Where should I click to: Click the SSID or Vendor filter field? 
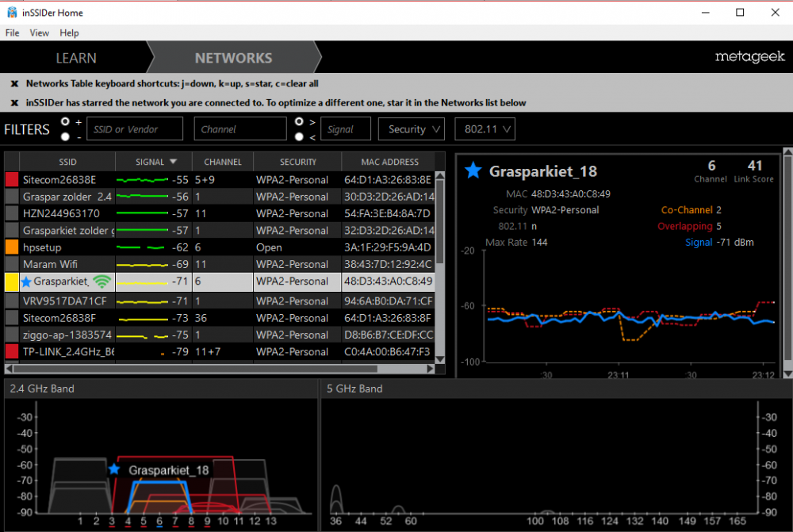coord(135,129)
